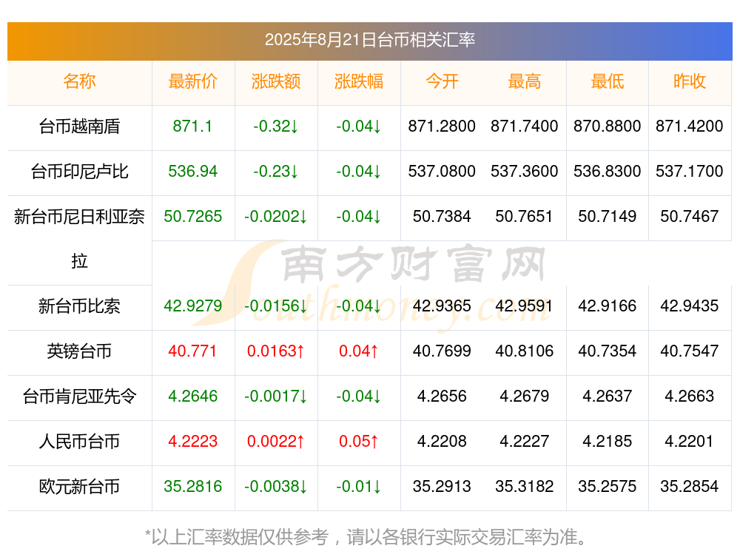The height and width of the screenshot is (560, 740).
Task: Click the '名称' column header
Action: [79, 81]
